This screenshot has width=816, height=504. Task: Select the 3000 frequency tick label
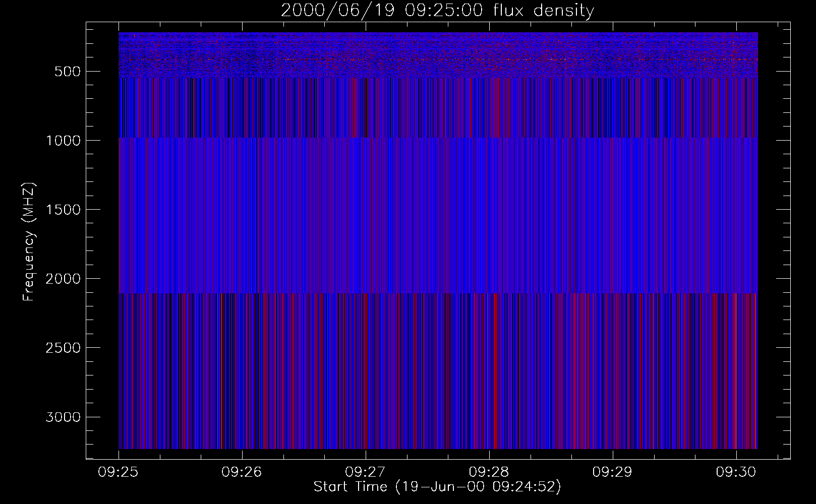[x=63, y=417]
